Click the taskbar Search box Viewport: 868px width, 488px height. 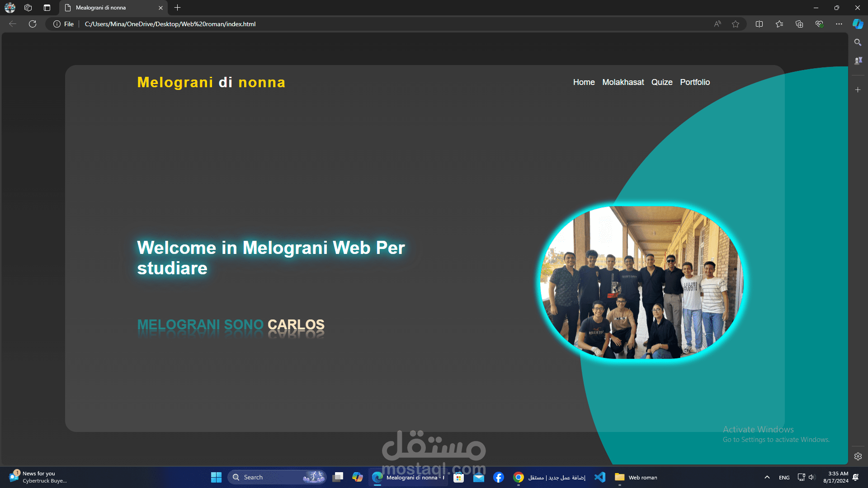click(277, 477)
